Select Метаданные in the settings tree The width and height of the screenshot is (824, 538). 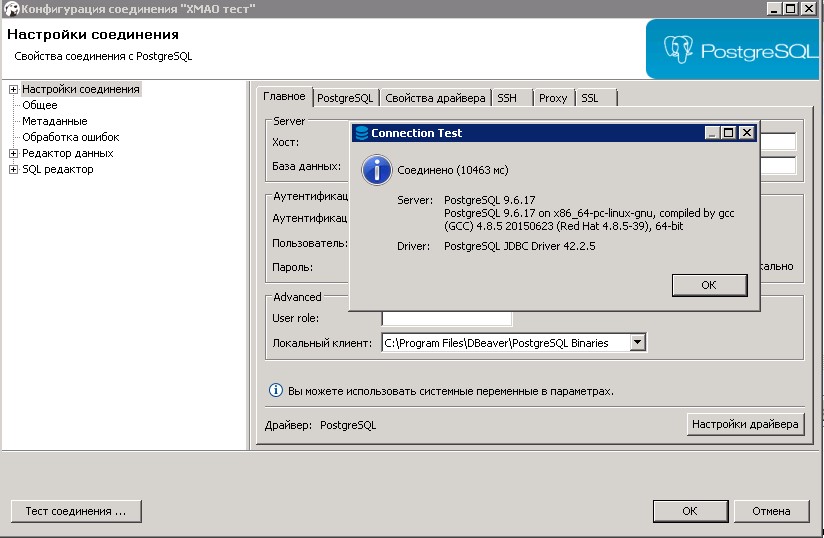[55, 121]
